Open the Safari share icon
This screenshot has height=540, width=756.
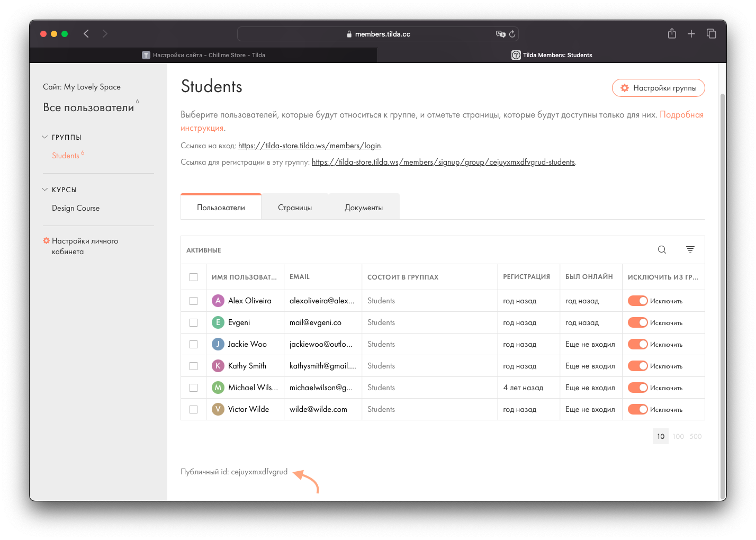coord(672,34)
